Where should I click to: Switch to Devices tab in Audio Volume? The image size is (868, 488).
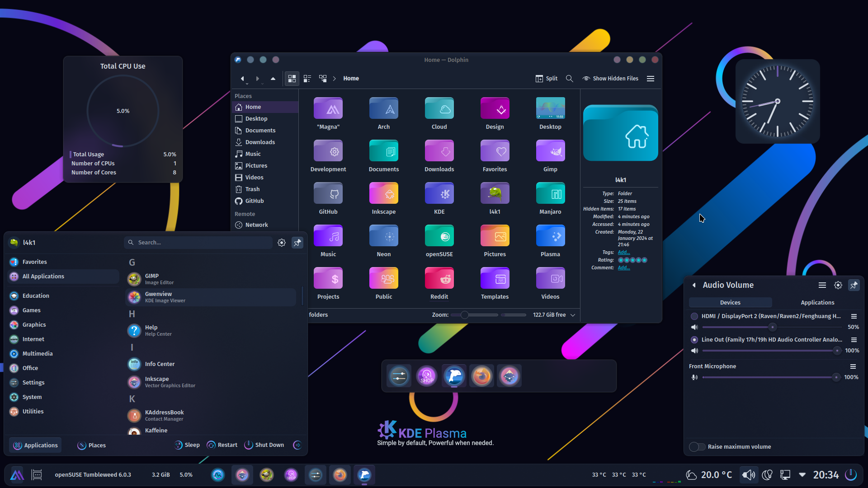[730, 303]
